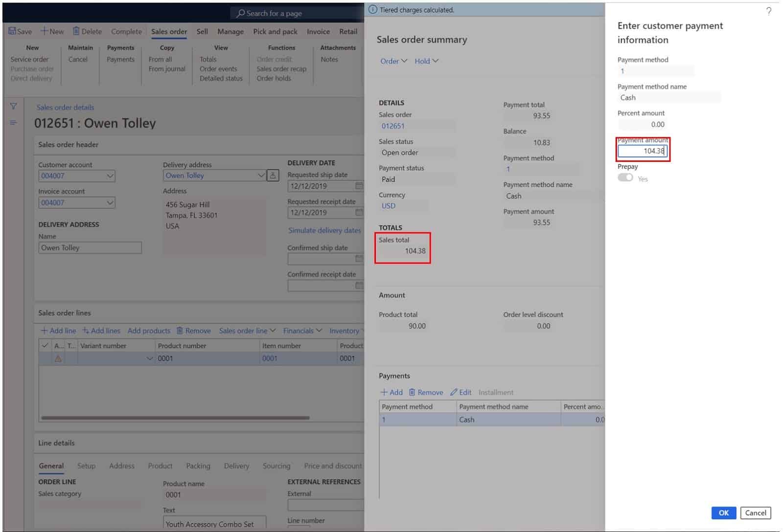This screenshot has width=783, height=532.
Task: Click the Edit pencil icon in Payments
Action: pos(454,392)
